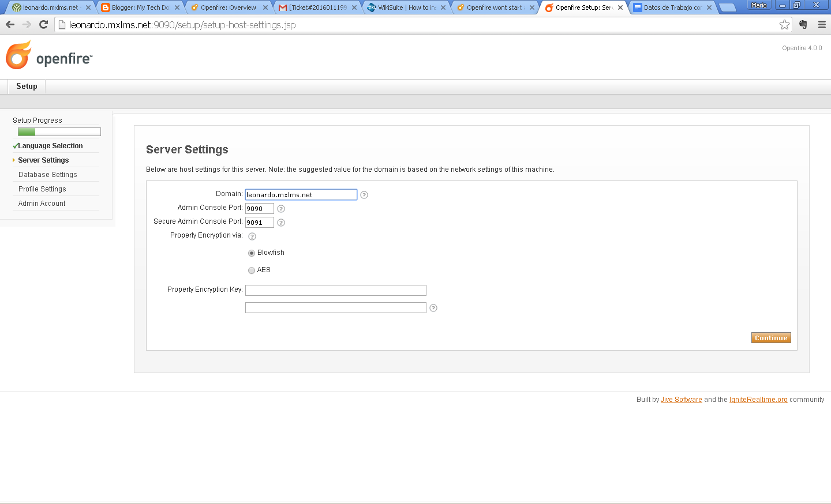The image size is (831, 504).
Task: Click the Server Settings heading
Action: click(187, 150)
